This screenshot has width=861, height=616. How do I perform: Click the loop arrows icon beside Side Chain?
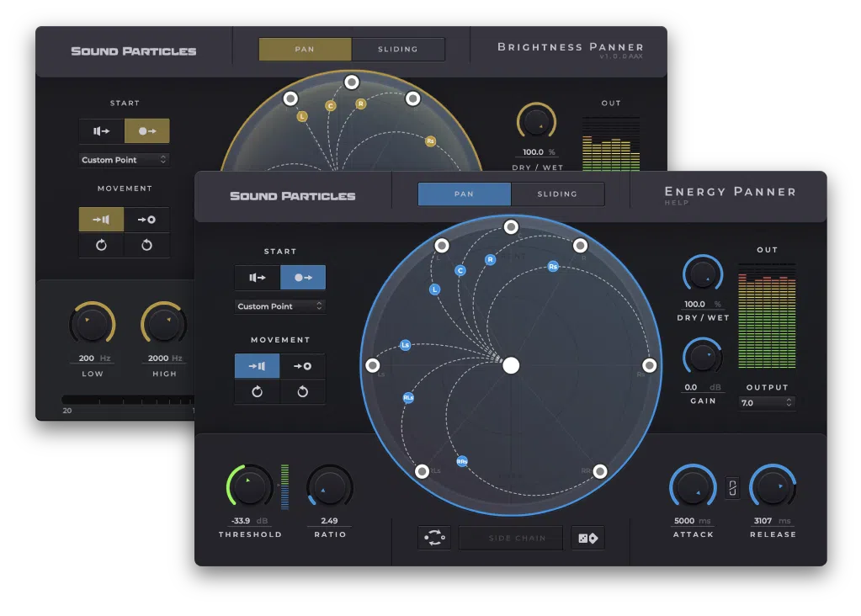click(x=434, y=539)
